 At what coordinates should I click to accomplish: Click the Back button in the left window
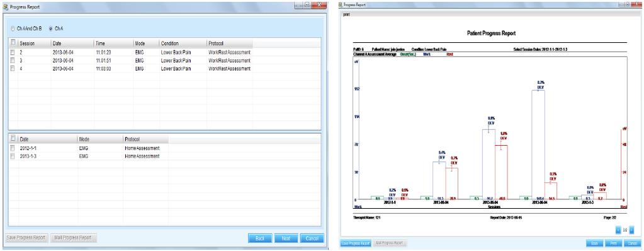click(x=259, y=238)
